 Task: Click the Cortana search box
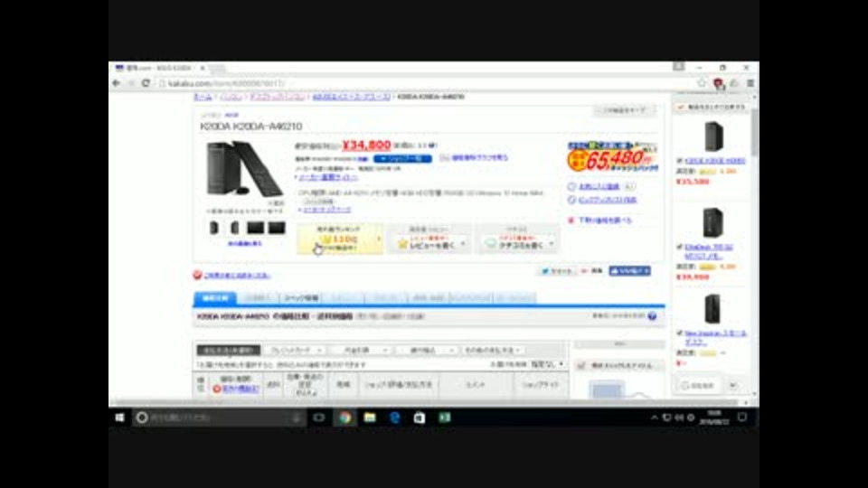point(219,418)
